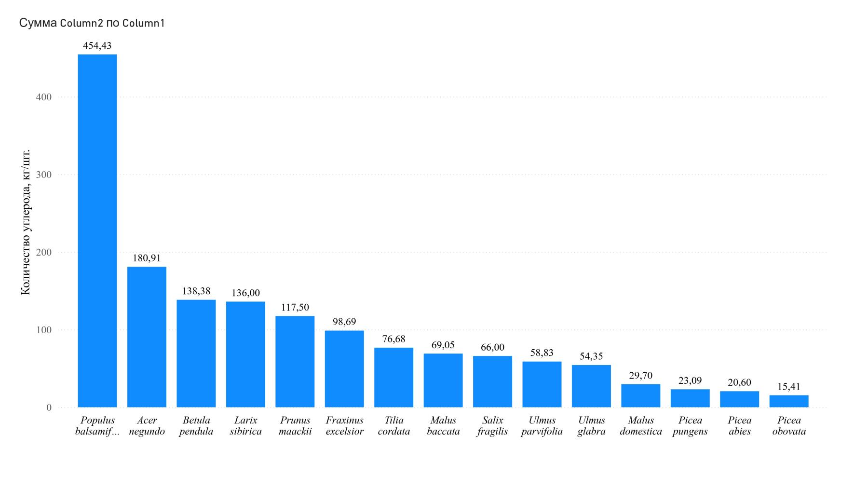Click the 'Picea pungens' axis label

click(x=690, y=426)
